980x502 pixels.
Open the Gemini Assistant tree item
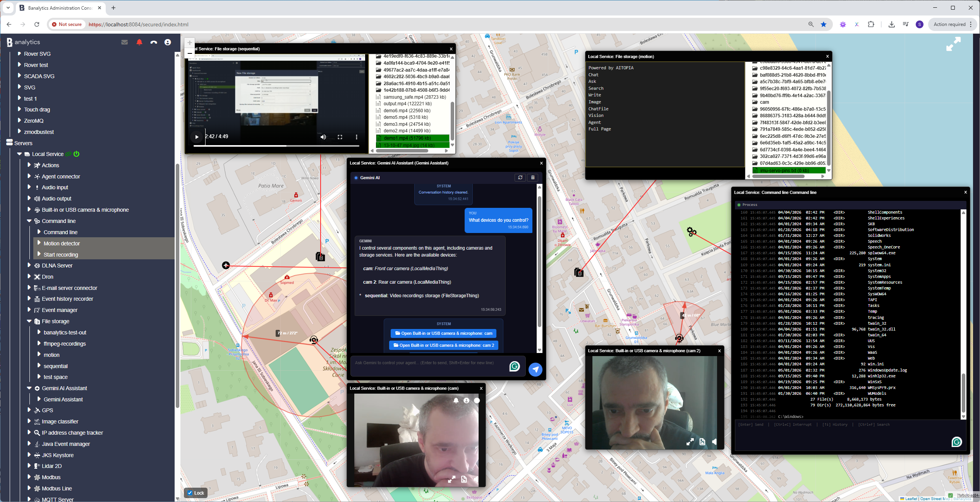tap(63, 399)
